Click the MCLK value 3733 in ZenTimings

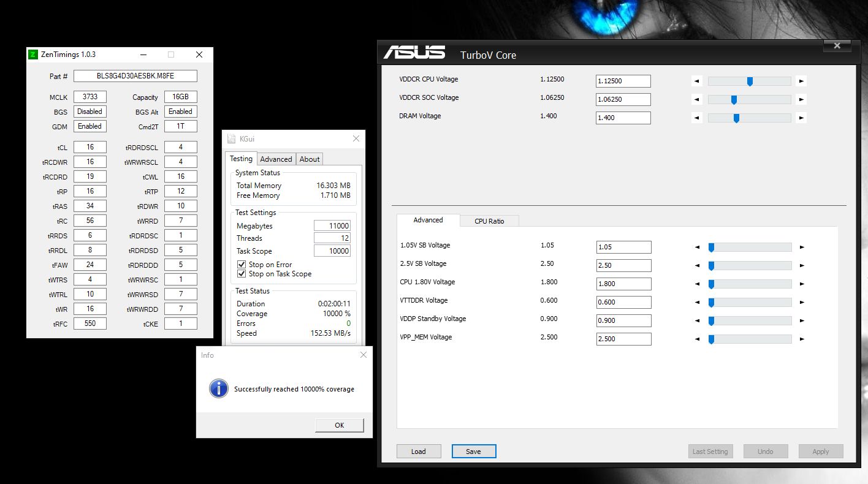click(x=90, y=97)
